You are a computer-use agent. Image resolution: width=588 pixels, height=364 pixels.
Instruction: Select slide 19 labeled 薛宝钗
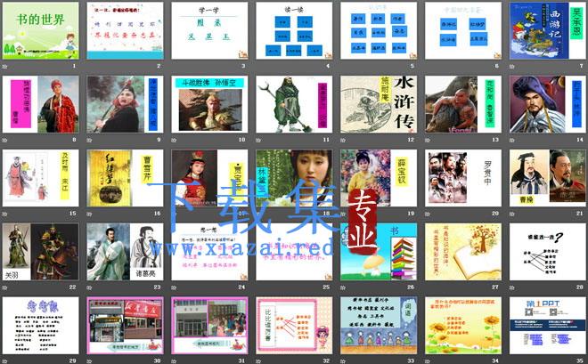click(x=379, y=178)
